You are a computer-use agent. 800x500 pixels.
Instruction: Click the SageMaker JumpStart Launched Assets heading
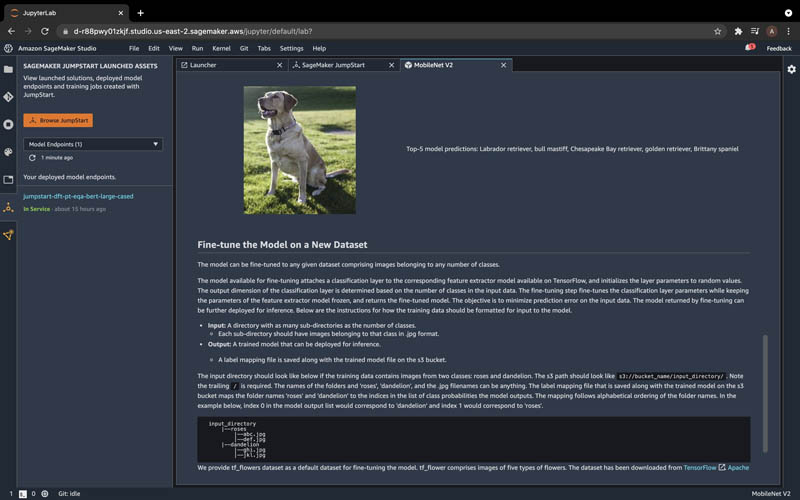(x=90, y=66)
